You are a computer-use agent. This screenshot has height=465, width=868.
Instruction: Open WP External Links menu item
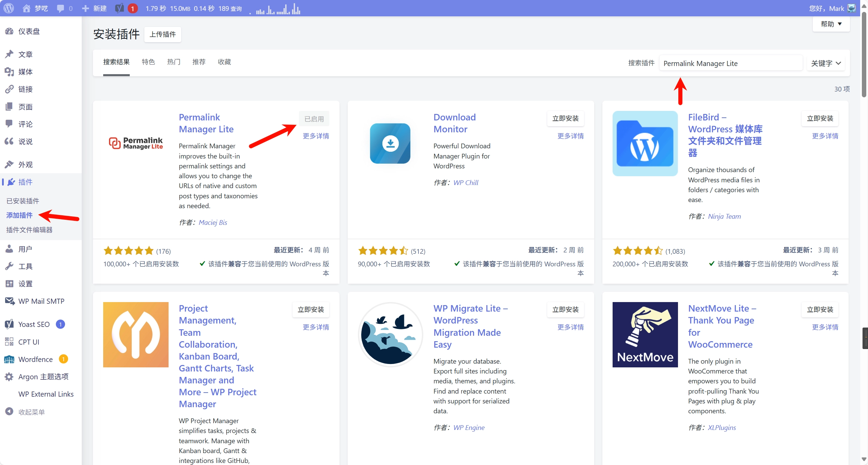point(46,394)
